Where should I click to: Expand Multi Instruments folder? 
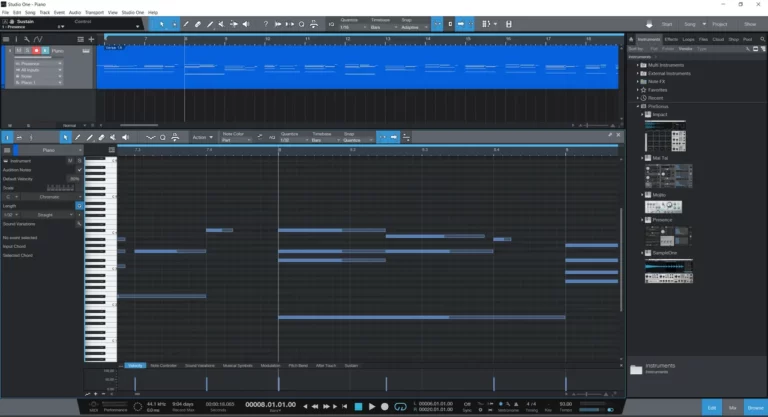638,65
